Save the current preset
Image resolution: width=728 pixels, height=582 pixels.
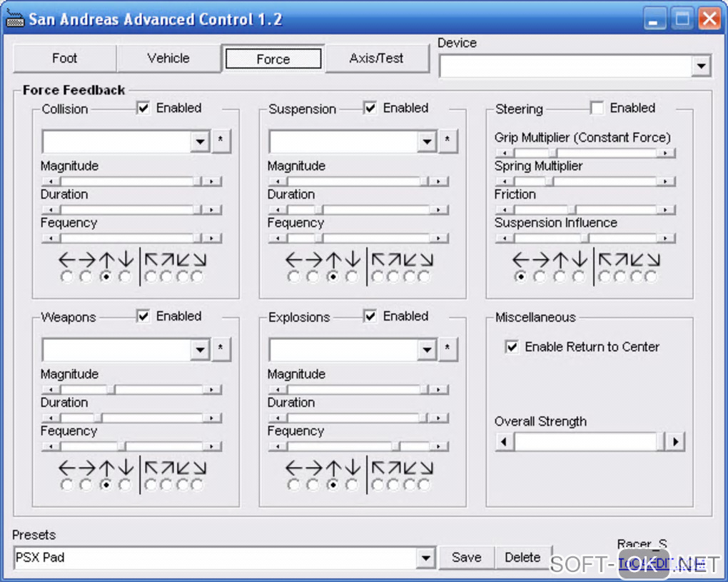point(467,558)
